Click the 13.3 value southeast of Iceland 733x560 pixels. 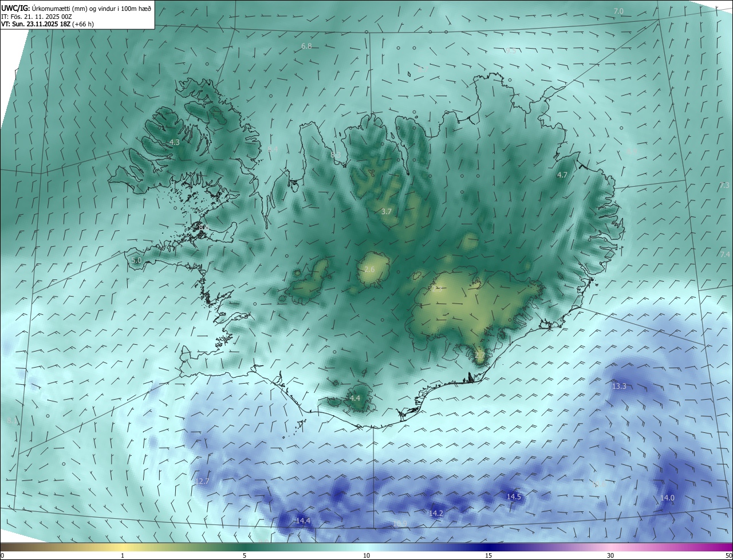tap(619, 387)
